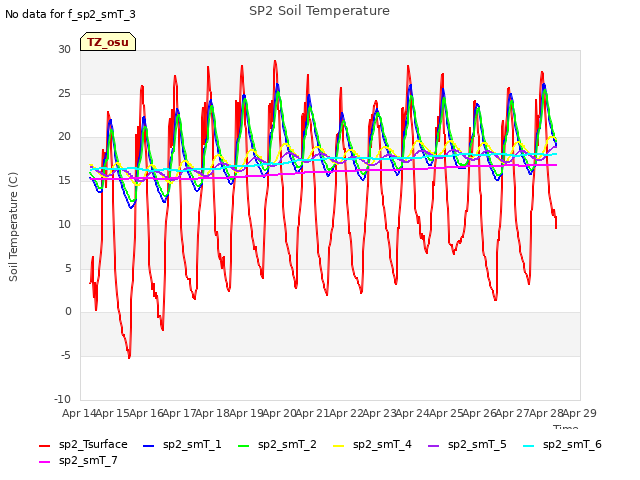The height and width of the screenshot is (480, 640).
Task: Click the TZ_osu annotation label
Action: click(x=108, y=42)
